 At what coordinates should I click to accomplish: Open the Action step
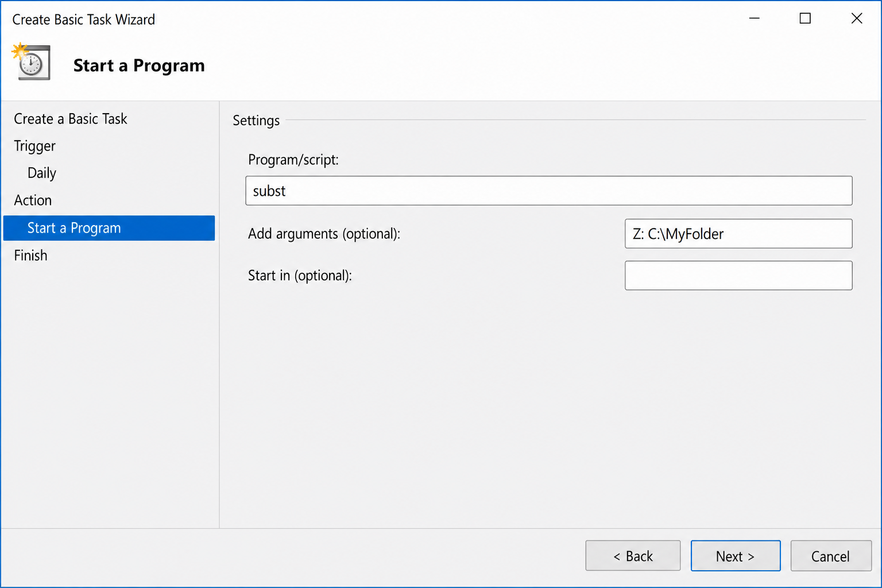33,200
